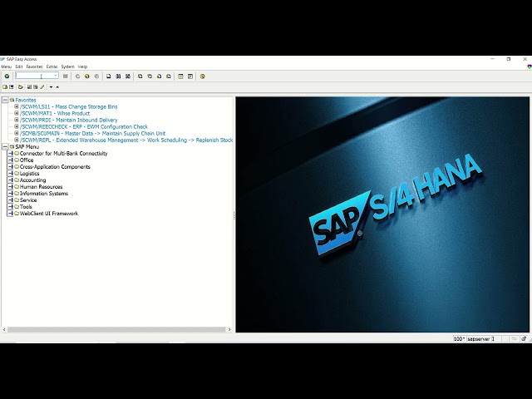Select /SCWM/MAT1 Whse Product favorite
This screenshot has height=399, width=532.
(x=55, y=113)
